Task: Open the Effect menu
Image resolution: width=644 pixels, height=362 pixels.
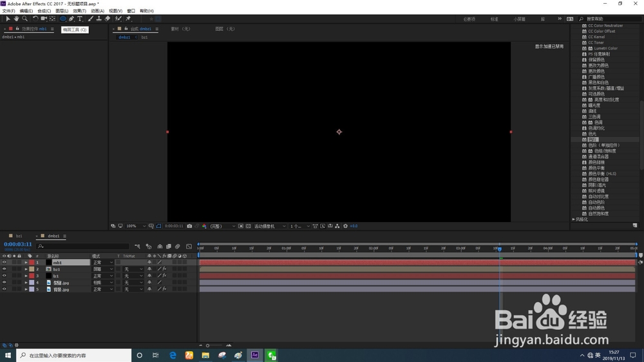Action: pyautogui.click(x=80, y=11)
